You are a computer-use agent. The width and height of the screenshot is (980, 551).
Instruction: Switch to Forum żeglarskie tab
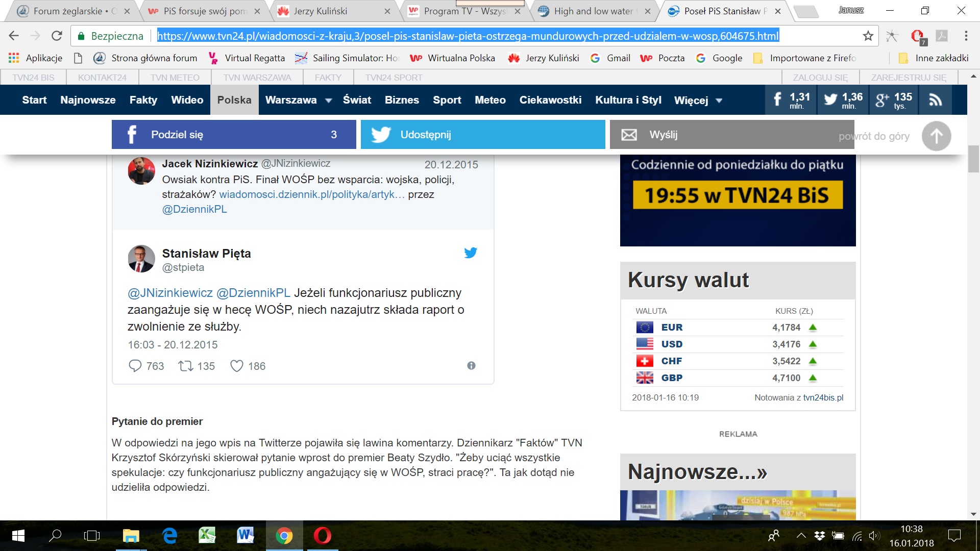[75, 11]
